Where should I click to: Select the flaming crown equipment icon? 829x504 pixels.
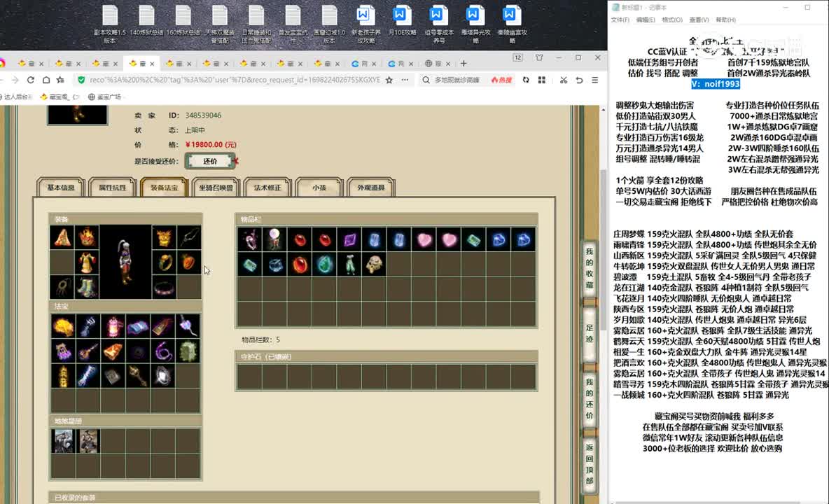point(87,238)
